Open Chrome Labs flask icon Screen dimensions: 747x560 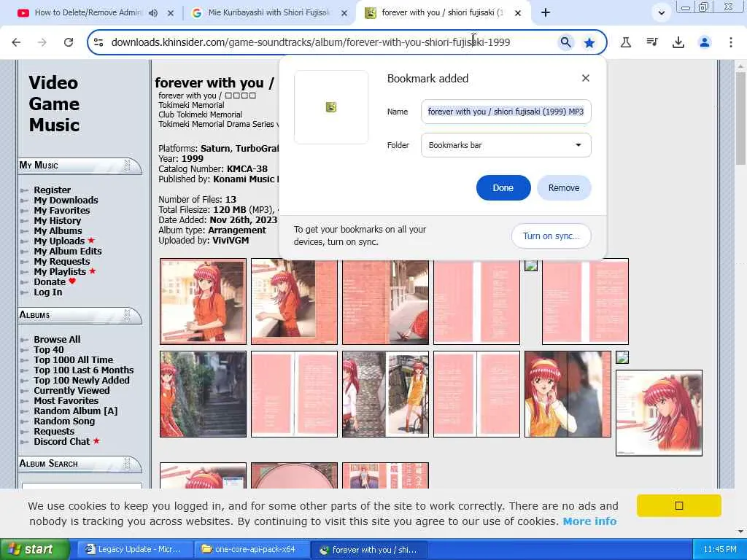(x=626, y=42)
